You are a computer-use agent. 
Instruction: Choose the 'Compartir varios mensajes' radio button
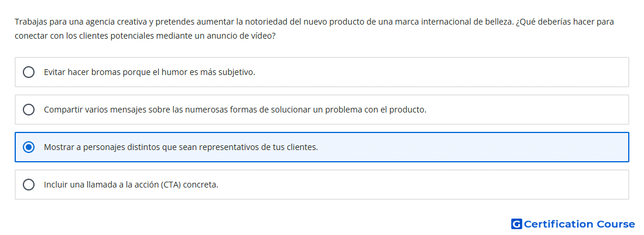click(29, 110)
